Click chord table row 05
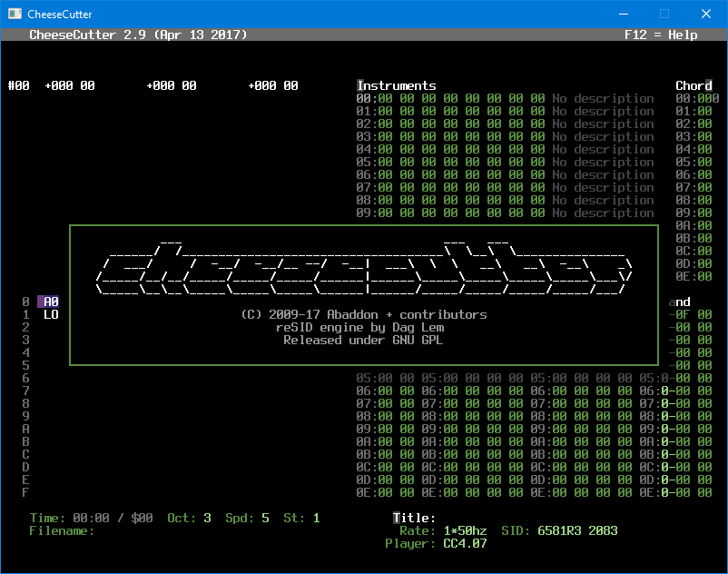 point(694,162)
